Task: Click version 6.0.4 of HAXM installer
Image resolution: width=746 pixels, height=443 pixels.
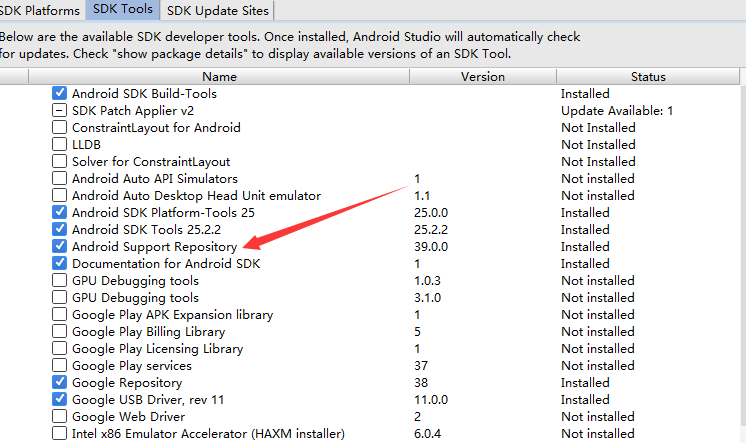Action: [428, 434]
